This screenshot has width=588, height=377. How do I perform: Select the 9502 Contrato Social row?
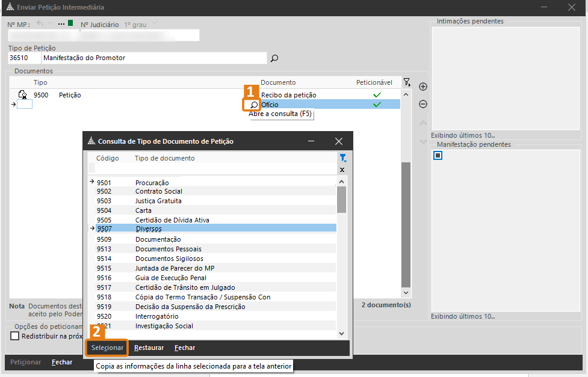[158, 191]
